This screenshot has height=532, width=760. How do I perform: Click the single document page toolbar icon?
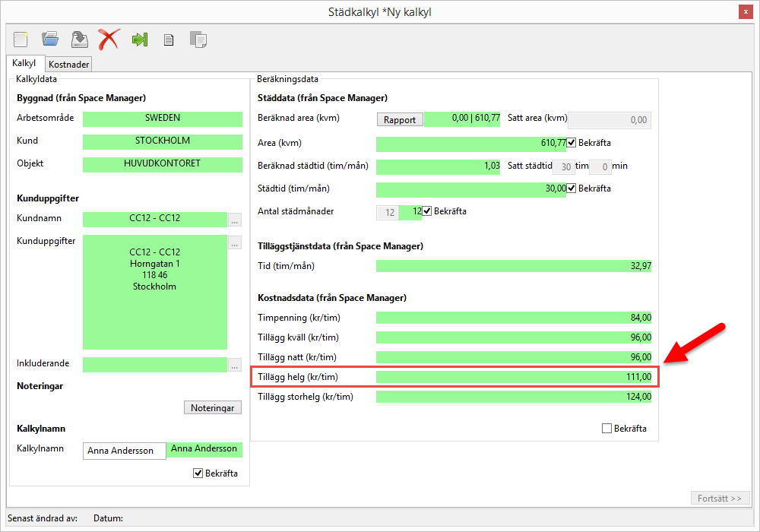pos(169,40)
